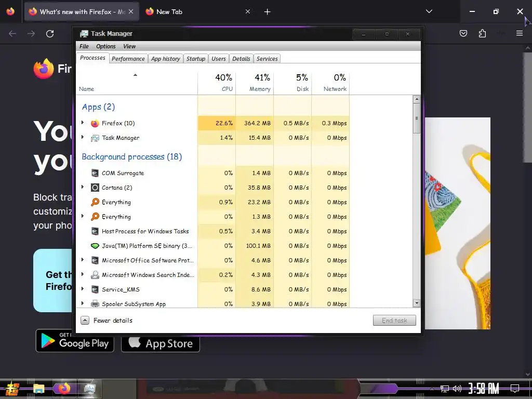Click the 3:58 AM taskbar clock

[x=484, y=389]
